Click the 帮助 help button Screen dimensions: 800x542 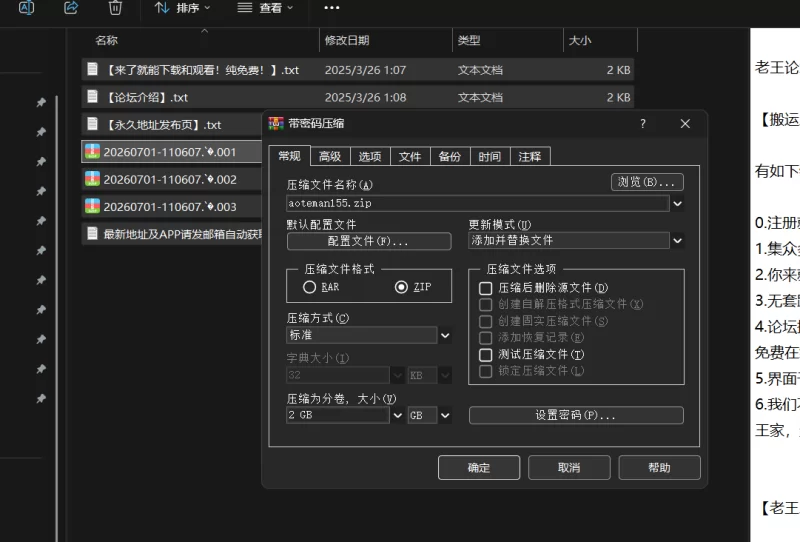[659, 467]
